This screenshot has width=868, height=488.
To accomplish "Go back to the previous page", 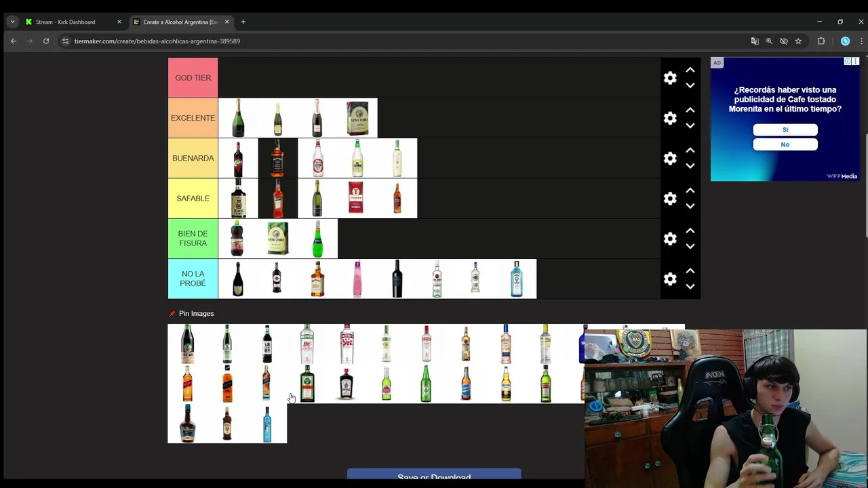I will tap(14, 41).
